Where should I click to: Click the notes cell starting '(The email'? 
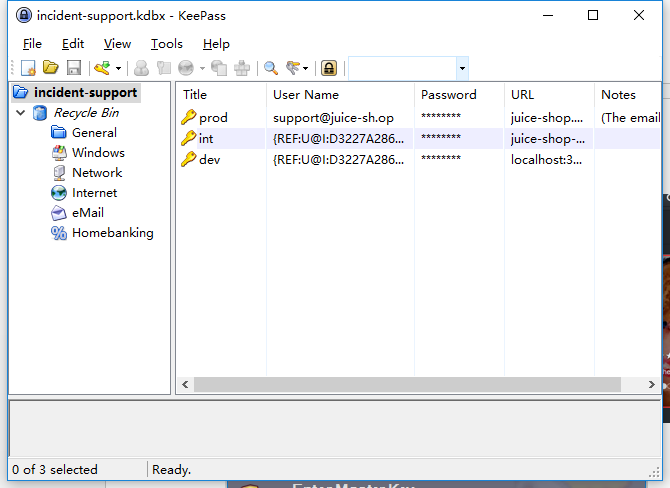tap(630, 118)
